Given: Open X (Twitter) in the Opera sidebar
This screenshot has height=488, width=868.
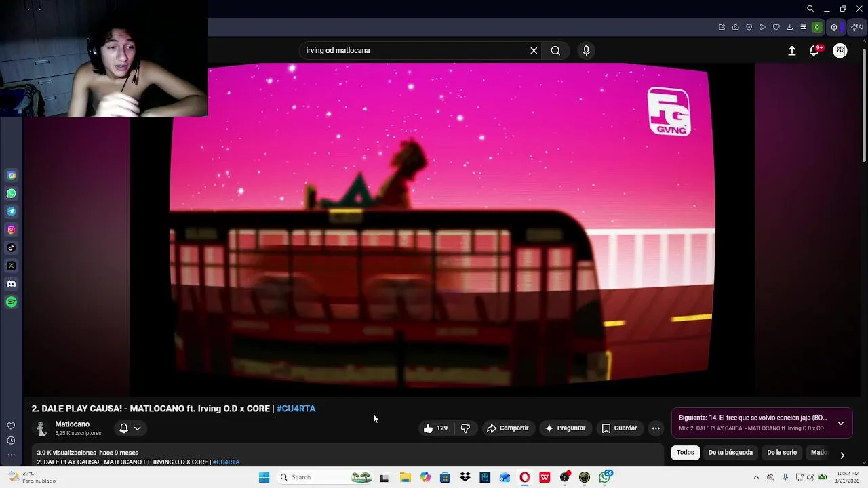Looking at the screenshot, I should click(x=12, y=266).
